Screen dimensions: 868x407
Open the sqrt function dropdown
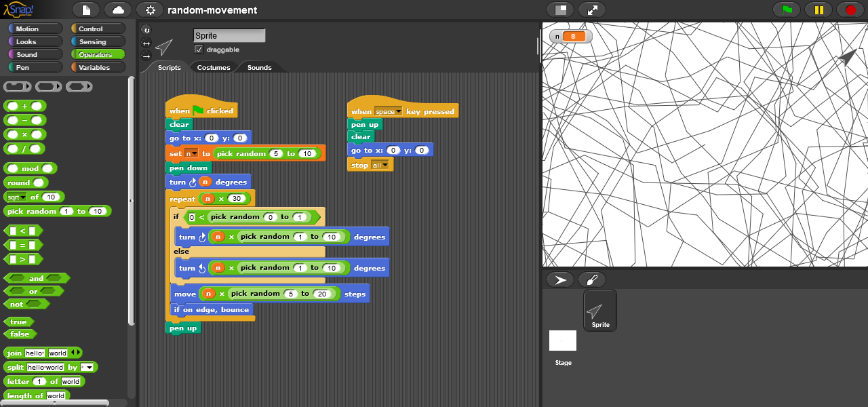(23, 197)
